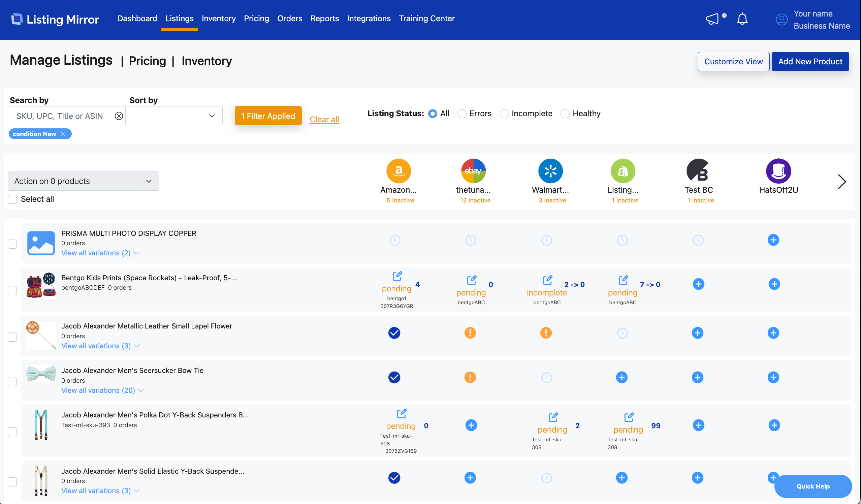861x504 pixels.
Task: Go to the Orders menu
Action: click(289, 19)
